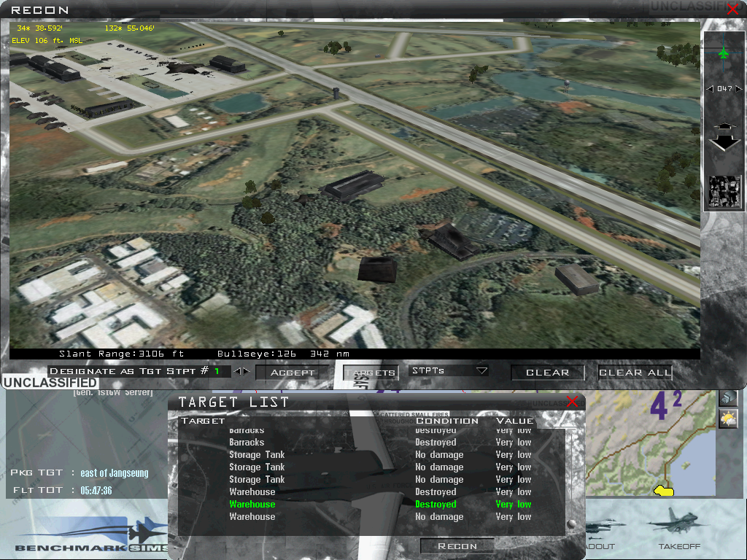Increase heading 047 with right arrow
The height and width of the screenshot is (560, 747).
click(739, 88)
